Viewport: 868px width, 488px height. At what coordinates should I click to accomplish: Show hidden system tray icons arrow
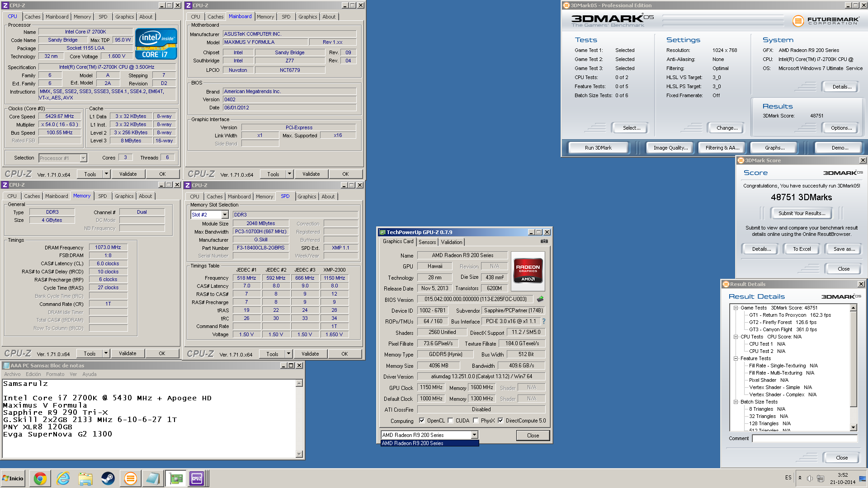pos(800,478)
